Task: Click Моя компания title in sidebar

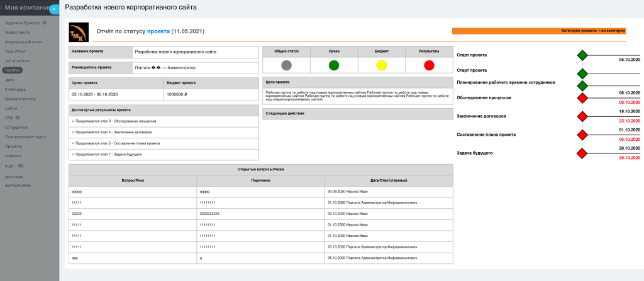Action: coord(28,8)
